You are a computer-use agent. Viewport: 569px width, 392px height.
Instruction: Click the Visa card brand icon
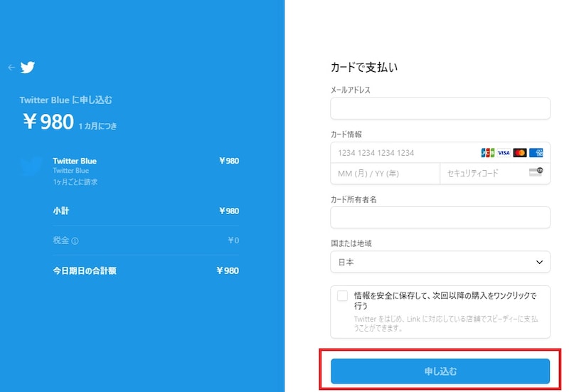point(504,153)
